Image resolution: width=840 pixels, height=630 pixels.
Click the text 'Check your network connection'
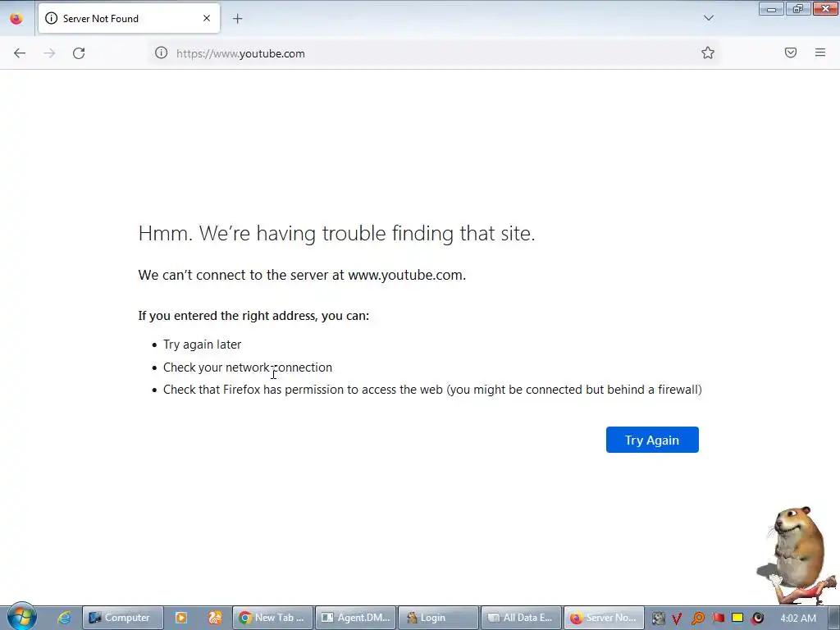point(248,367)
